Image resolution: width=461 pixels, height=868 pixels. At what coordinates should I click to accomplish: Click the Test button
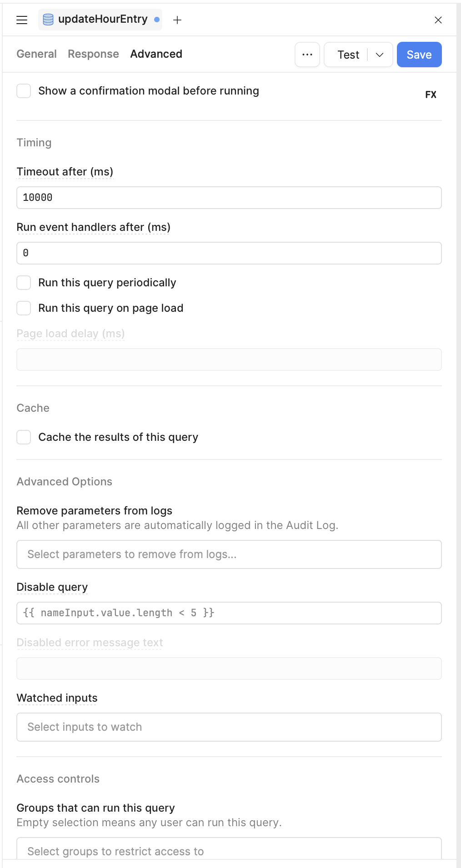coord(348,55)
